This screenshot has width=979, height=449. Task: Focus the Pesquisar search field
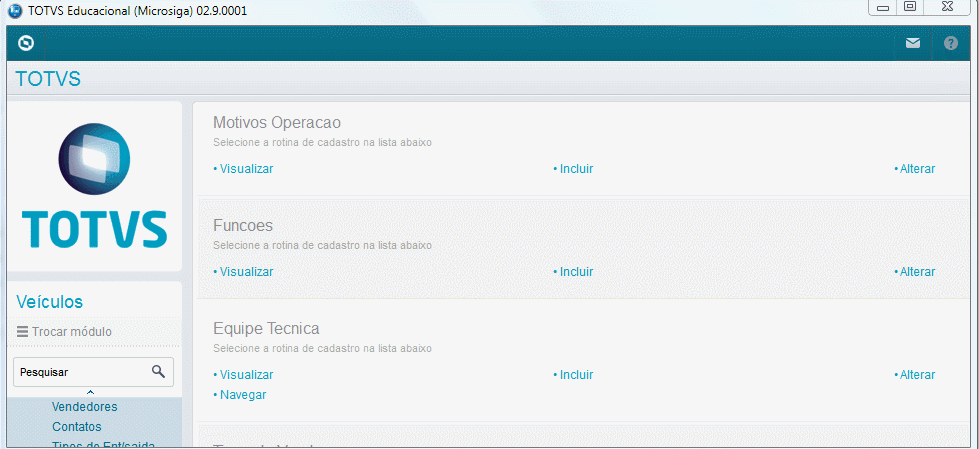(94, 372)
